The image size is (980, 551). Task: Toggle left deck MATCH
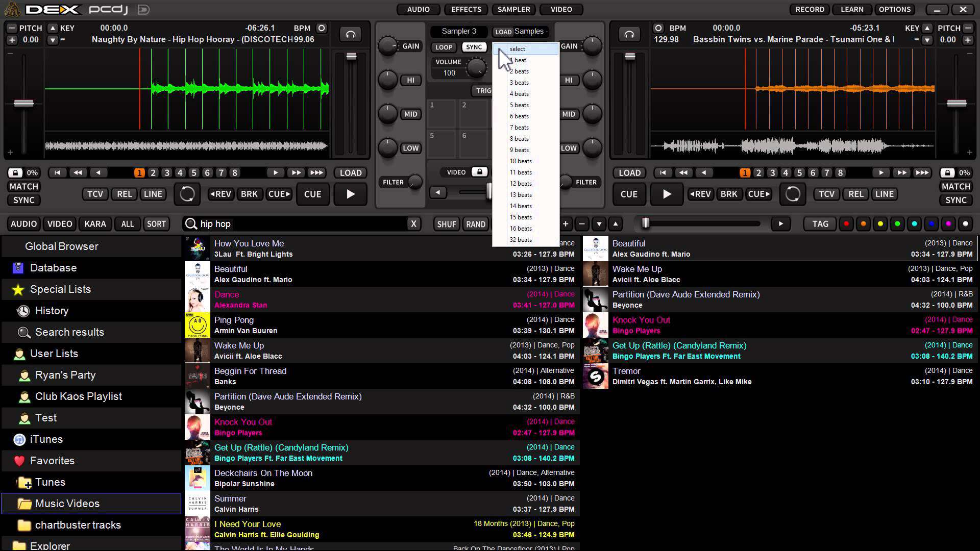23,186
